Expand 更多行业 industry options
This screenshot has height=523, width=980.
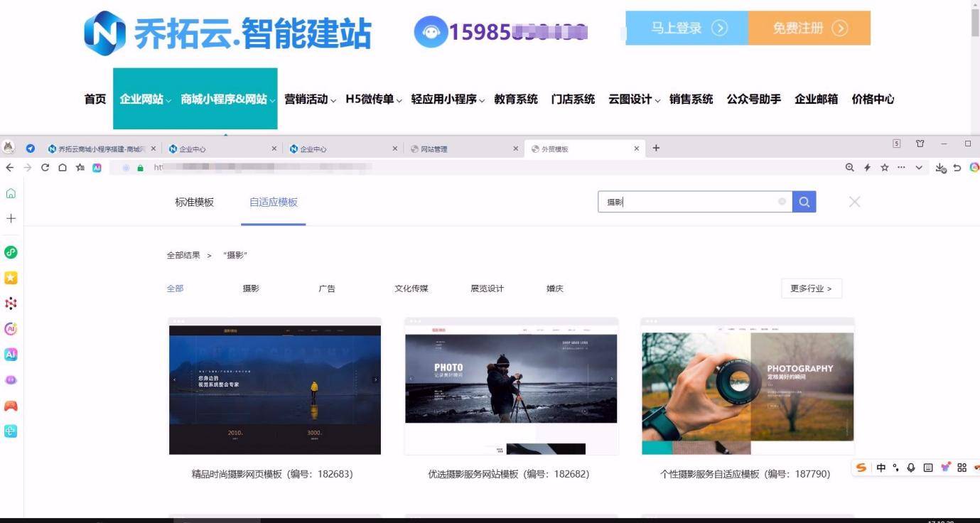[811, 289]
